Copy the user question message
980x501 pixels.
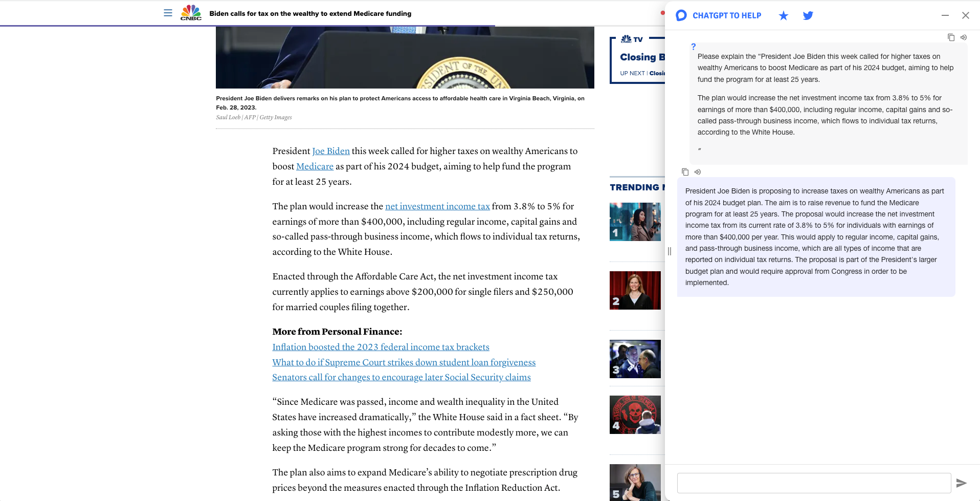(x=951, y=37)
